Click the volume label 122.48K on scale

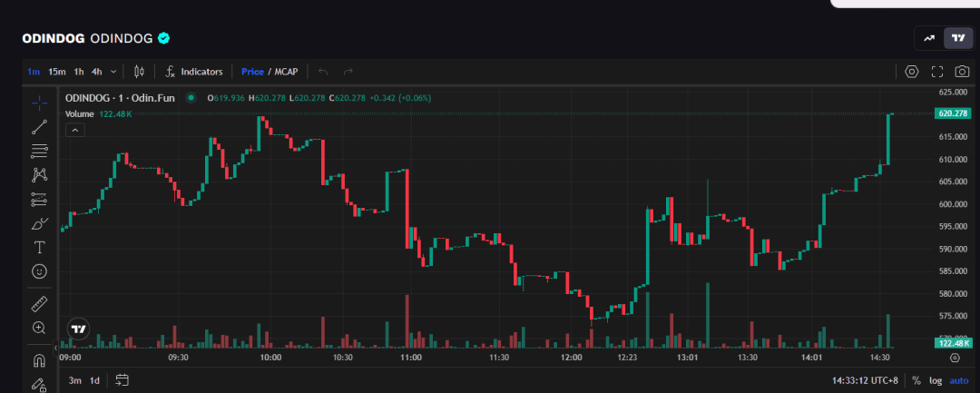point(953,343)
